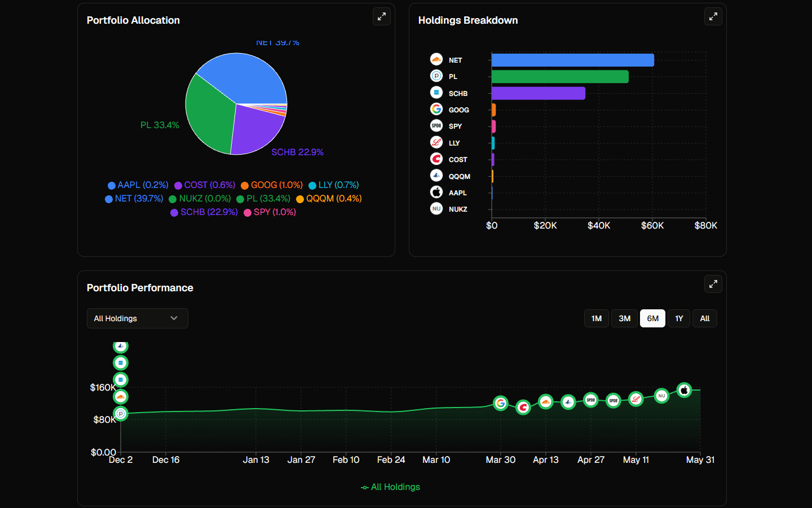812x508 pixels.
Task: Click the pink SPY bar in breakdown chart
Action: coord(494,126)
